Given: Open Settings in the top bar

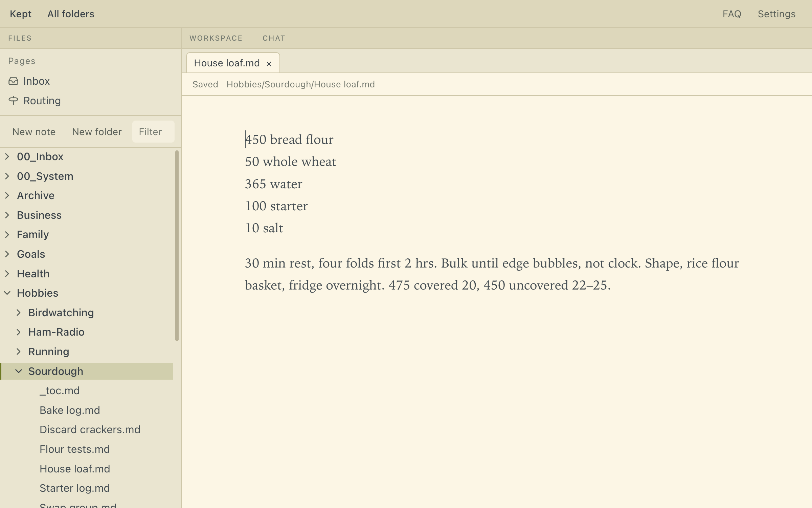Looking at the screenshot, I should 776,14.
